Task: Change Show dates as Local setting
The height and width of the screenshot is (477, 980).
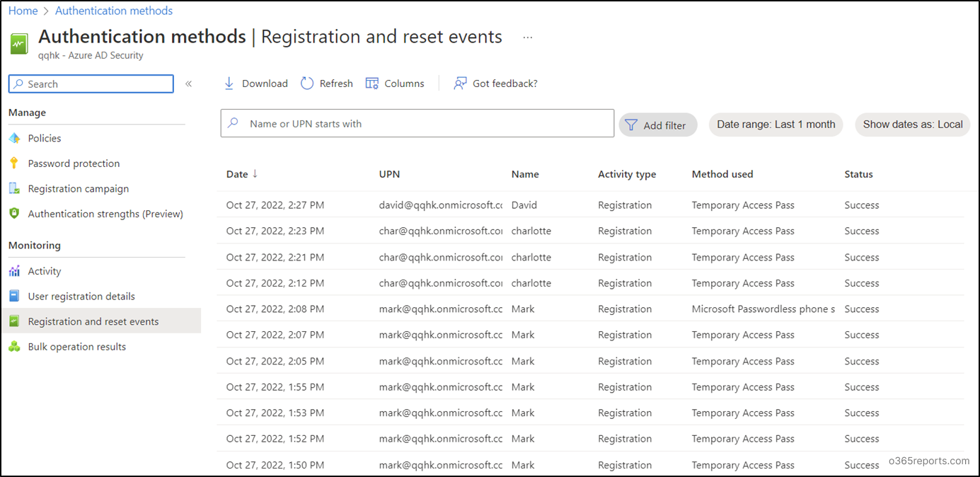Action: coord(911,125)
